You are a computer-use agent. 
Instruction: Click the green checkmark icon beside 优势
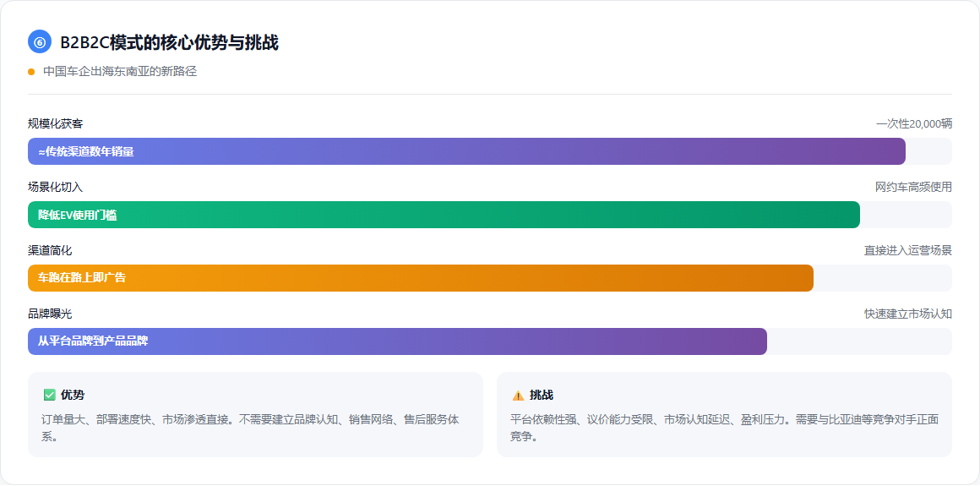coord(49,395)
